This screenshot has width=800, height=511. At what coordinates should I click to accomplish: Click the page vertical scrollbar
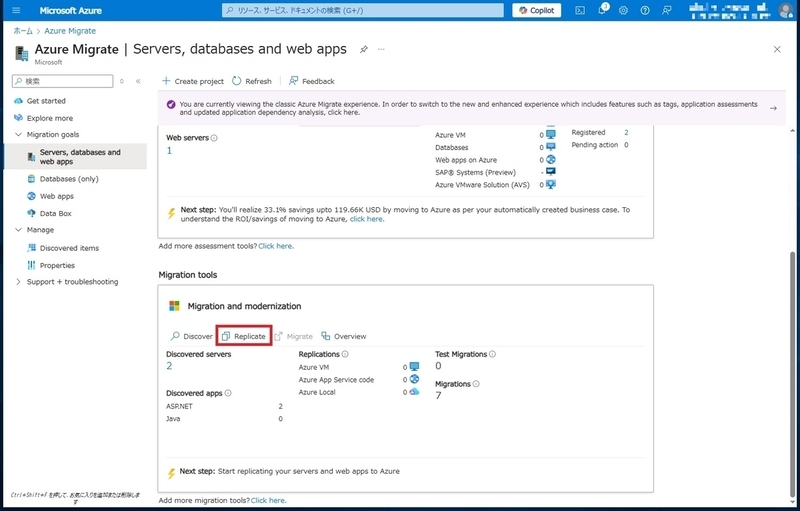click(793, 375)
